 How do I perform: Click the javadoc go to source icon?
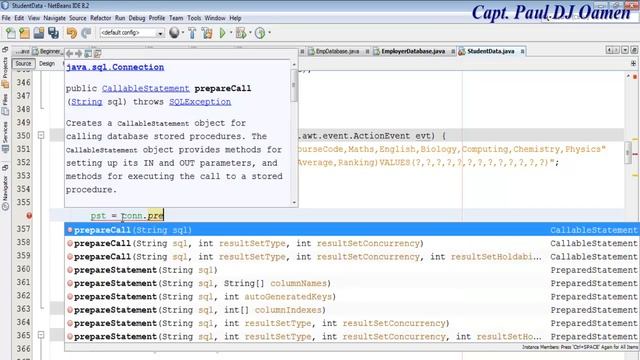point(98,53)
